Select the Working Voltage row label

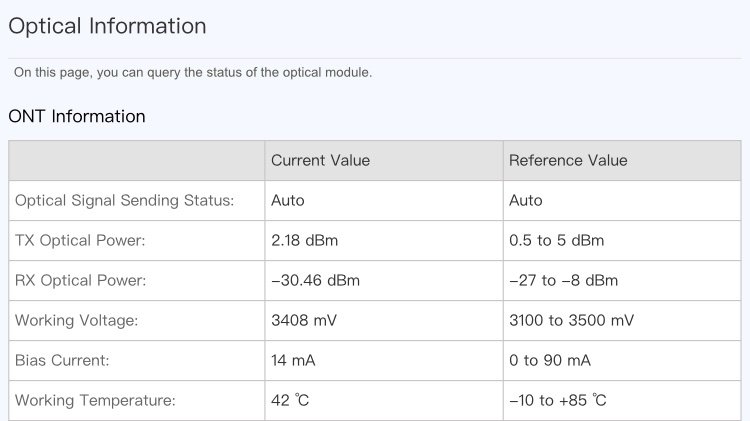pos(76,320)
